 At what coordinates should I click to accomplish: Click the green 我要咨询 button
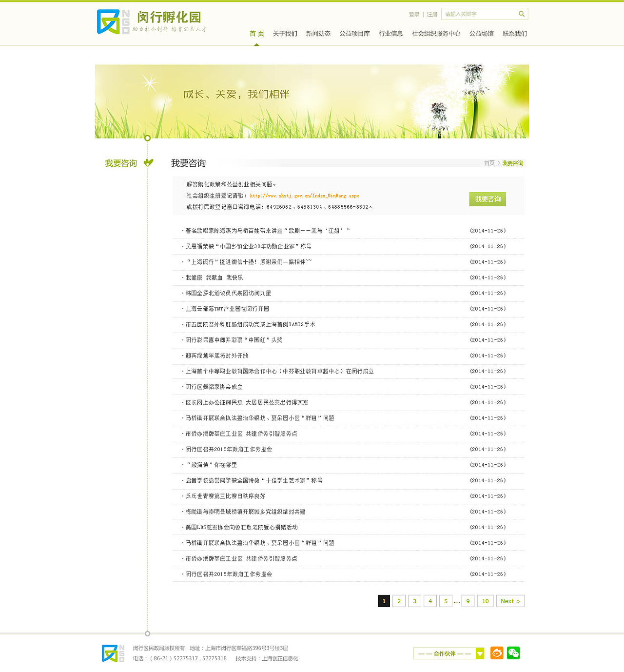(x=487, y=199)
